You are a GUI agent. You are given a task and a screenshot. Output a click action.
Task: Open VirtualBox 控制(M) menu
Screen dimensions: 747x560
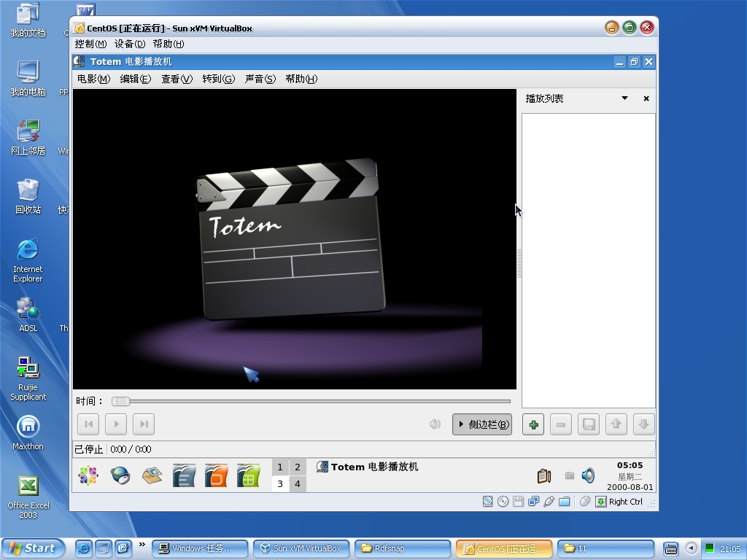90,44
